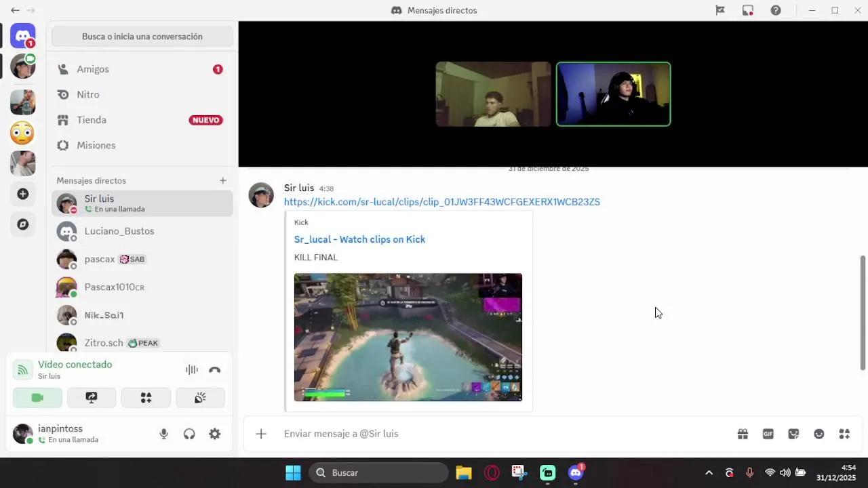Open the flushed-face emoji server icon

pos(22,133)
